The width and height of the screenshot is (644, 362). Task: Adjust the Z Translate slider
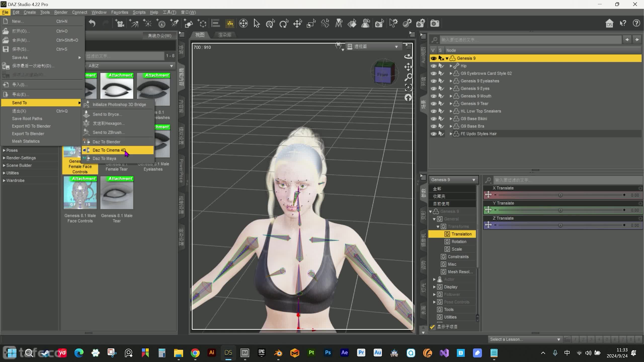(560, 225)
